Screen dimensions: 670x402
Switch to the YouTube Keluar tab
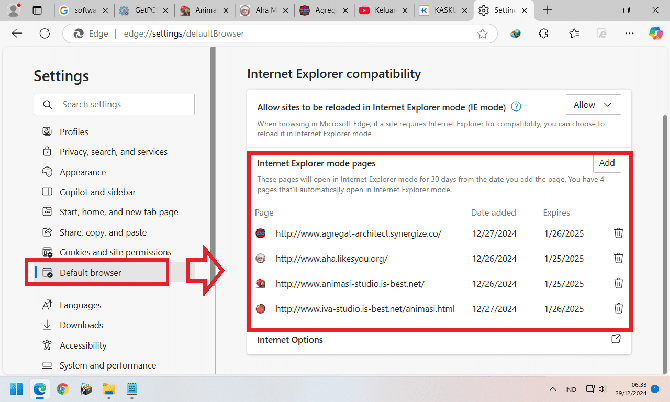click(379, 10)
